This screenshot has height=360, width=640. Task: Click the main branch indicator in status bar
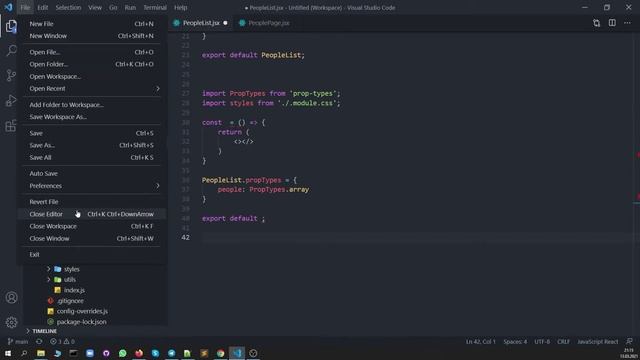[18, 342]
